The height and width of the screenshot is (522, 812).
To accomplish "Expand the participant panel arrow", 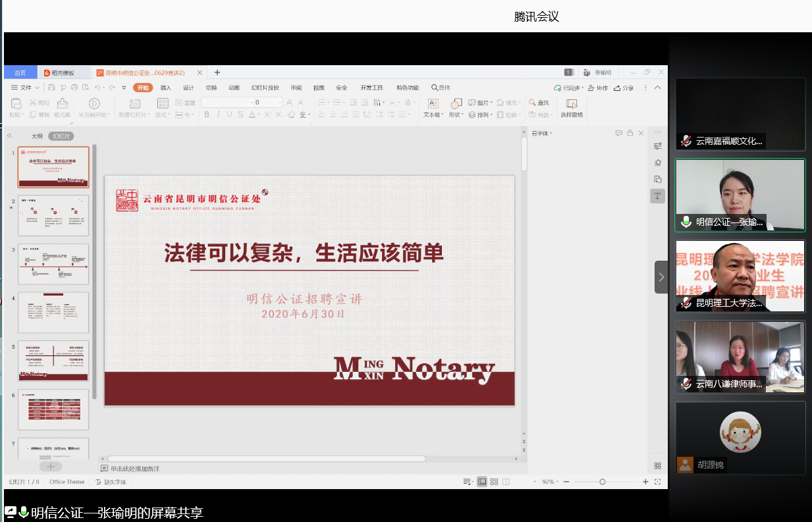I will (x=662, y=277).
